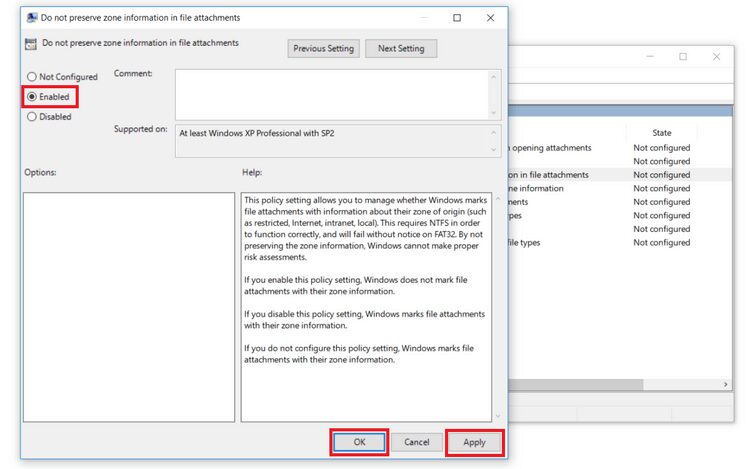Click the State column header in background window
The image size is (750, 469).
(x=662, y=132)
